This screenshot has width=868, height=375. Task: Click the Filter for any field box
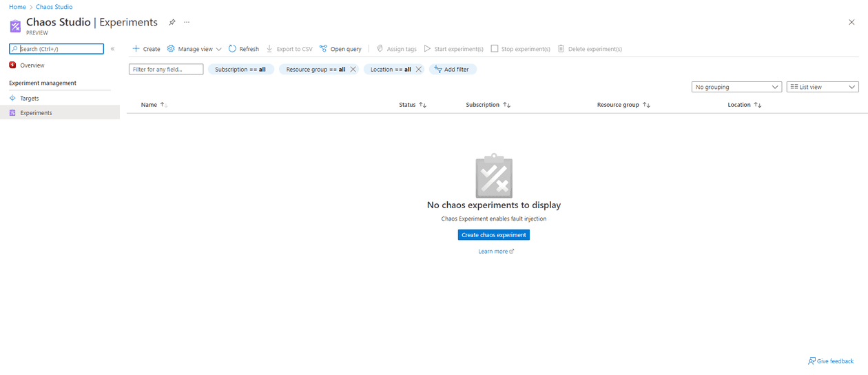coord(166,70)
